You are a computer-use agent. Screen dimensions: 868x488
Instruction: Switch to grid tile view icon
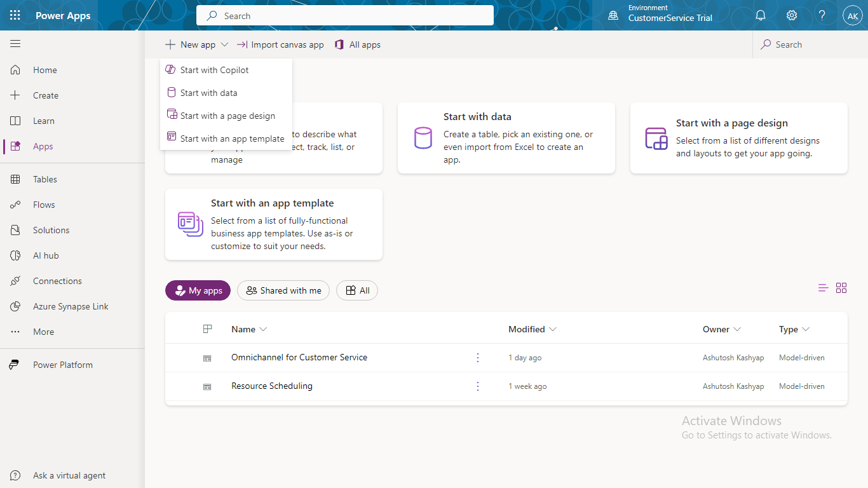click(x=841, y=288)
